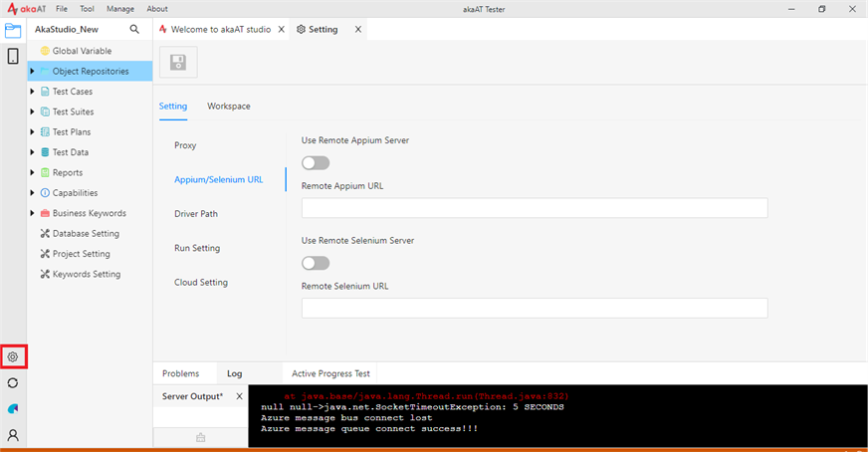This screenshot has width=868, height=452.
Task: Expand the Capabilities tree node
Action: [32, 193]
